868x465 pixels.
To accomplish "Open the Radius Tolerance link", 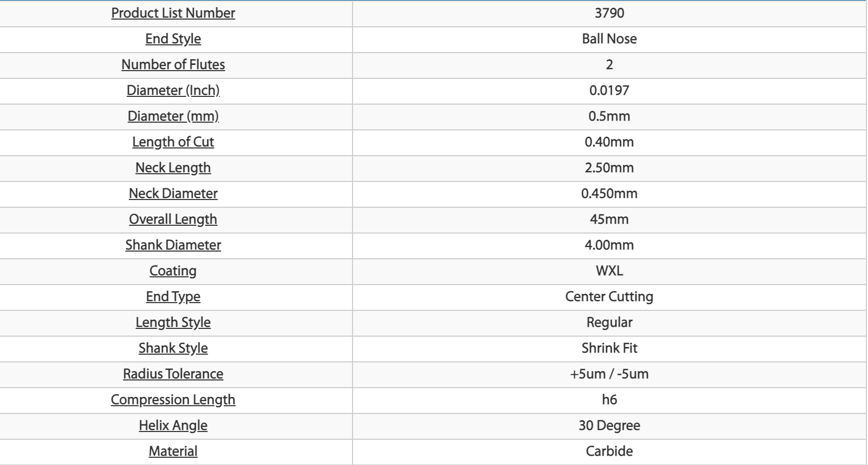I will tap(173, 374).
